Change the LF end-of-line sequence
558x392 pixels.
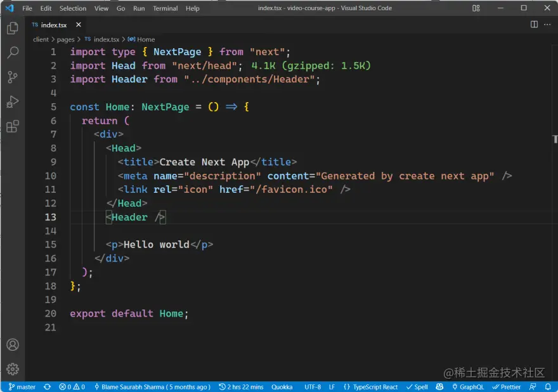click(332, 387)
